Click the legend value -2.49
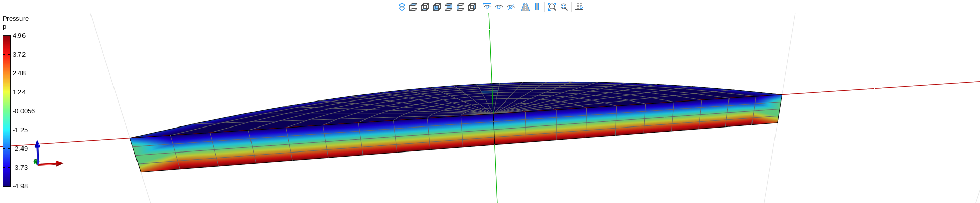Screen dimensions: 980x203 click(20, 149)
